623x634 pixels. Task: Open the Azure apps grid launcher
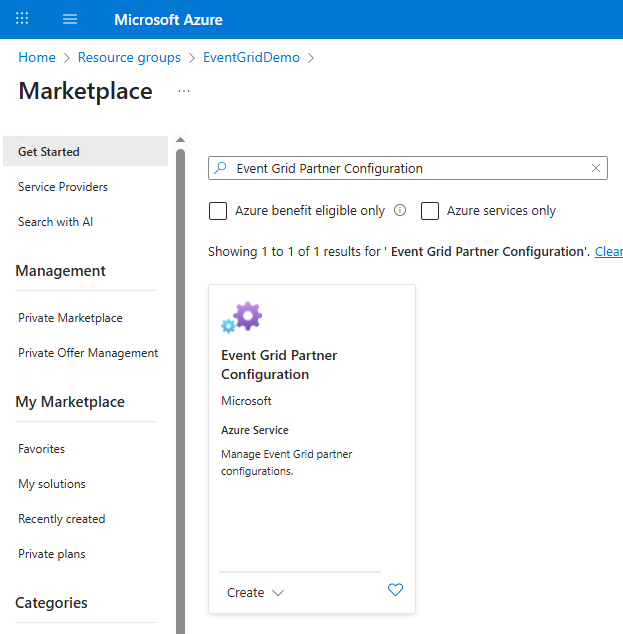pyautogui.click(x=22, y=19)
